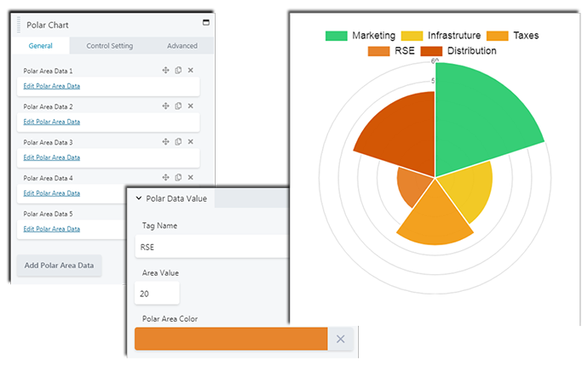Pick the orange Polar Area Color swatch
This screenshot has height=366, width=588.
[231, 339]
